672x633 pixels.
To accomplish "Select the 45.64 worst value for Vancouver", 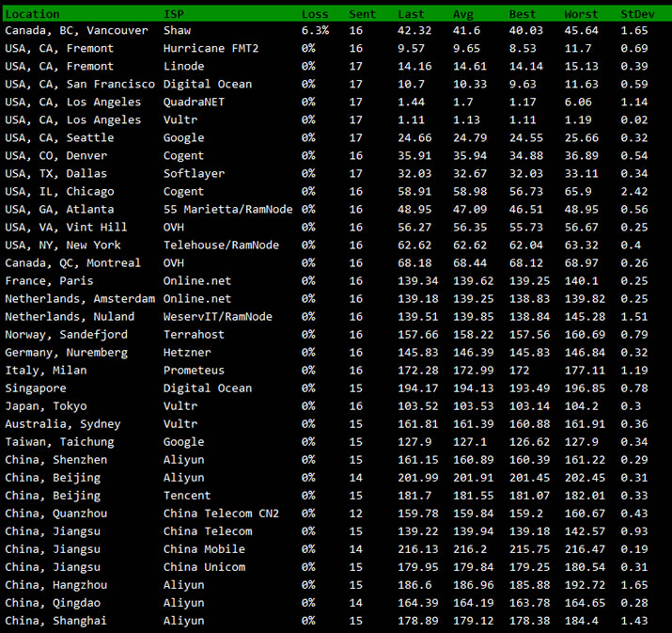I will [x=581, y=30].
